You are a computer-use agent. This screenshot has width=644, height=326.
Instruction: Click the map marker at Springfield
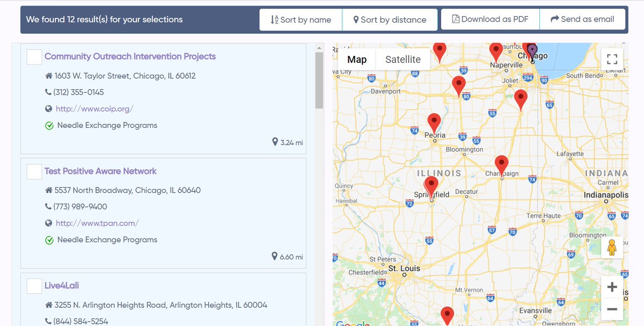coord(431,187)
